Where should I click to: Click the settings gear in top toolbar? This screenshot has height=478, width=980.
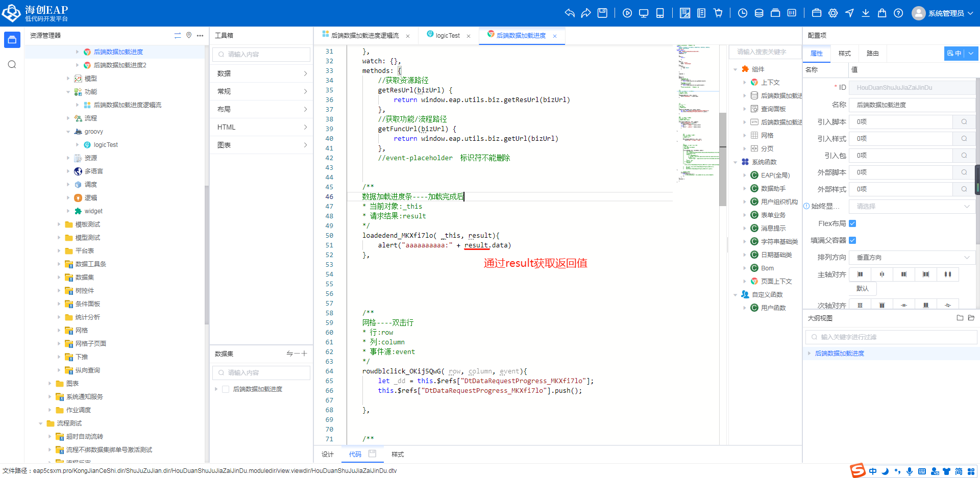coord(833,13)
